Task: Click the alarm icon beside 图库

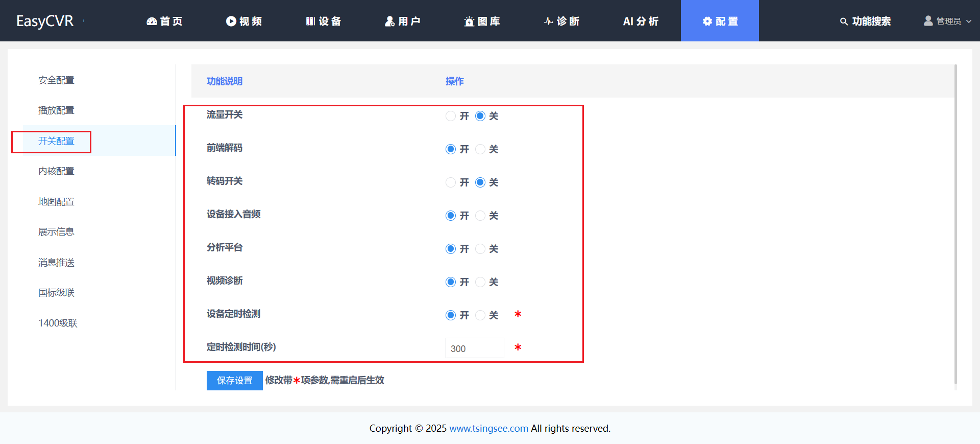Action: point(469,21)
